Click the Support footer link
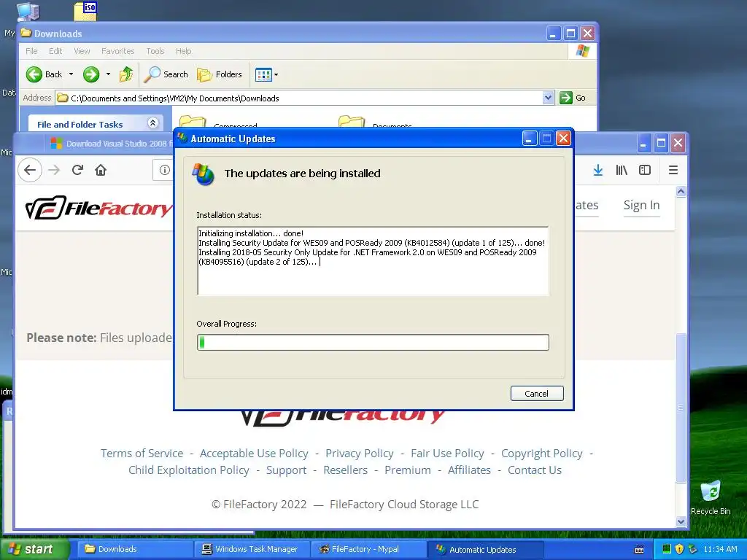 [286, 470]
